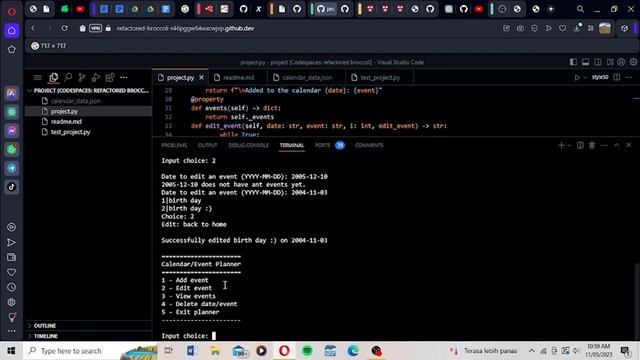The image size is (640, 360).
Task: Maximize the terminal panel size chevron
Action: pyautogui.click(x=617, y=145)
